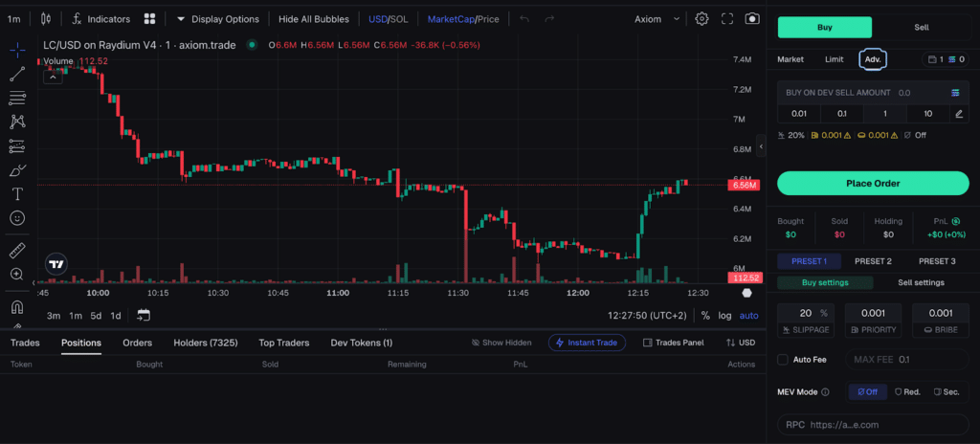Expand the Axiom dropdown in the chart toolbar
This screenshot has height=444, width=980.
657,19
